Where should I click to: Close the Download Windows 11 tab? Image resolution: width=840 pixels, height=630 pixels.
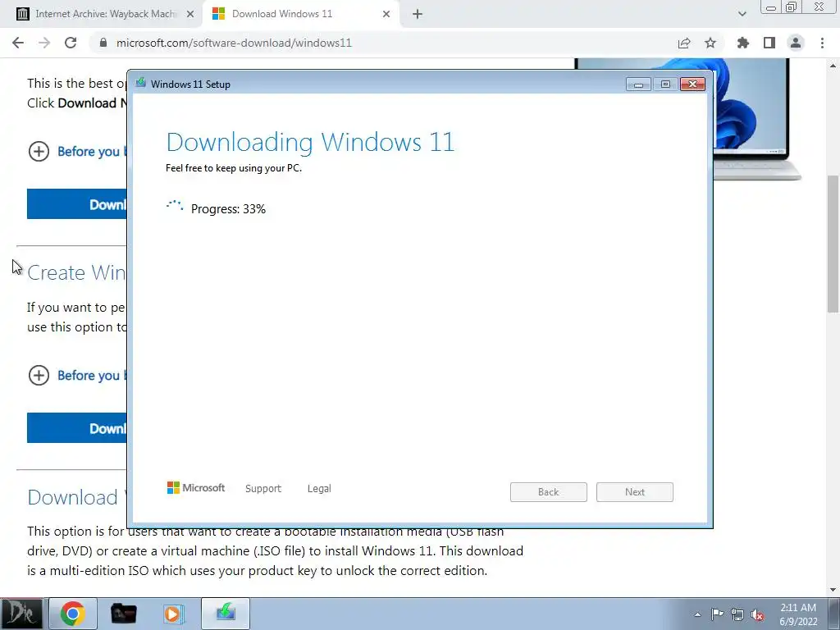click(x=386, y=14)
